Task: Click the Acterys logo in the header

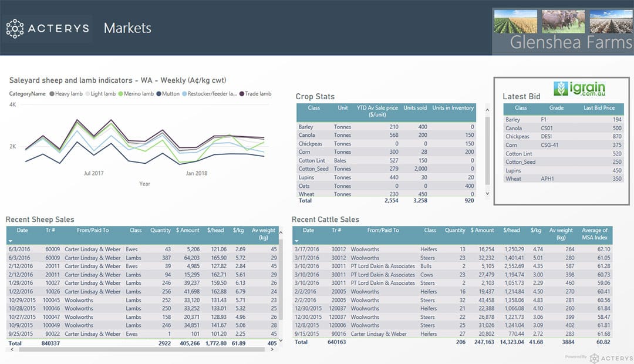Action: coord(48,28)
